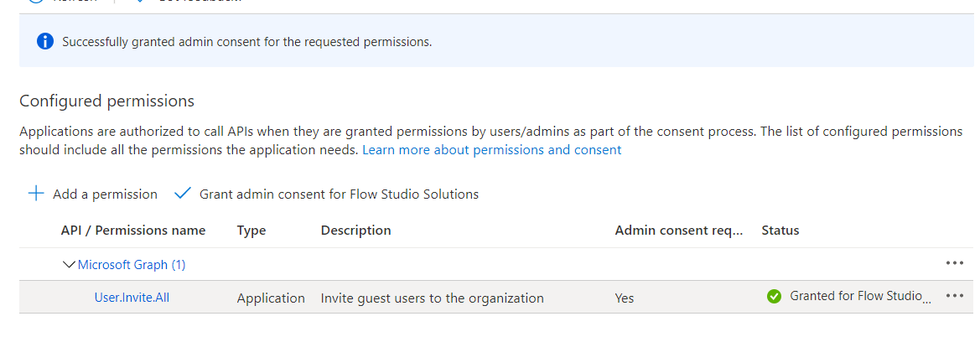Image resolution: width=980 pixels, height=337 pixels.
Task: Collapse the Microsoft Graph group chevron
Action: point(69,265)
